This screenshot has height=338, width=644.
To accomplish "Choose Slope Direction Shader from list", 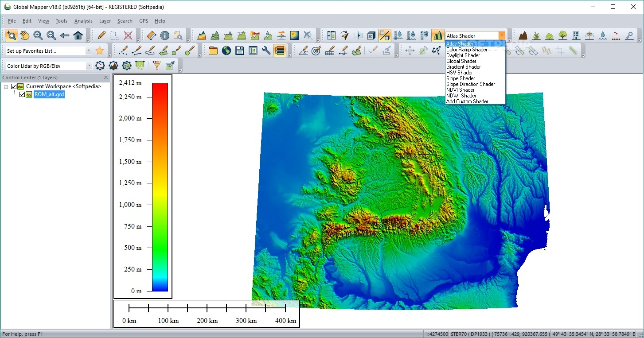I will (x=470, y=84).
